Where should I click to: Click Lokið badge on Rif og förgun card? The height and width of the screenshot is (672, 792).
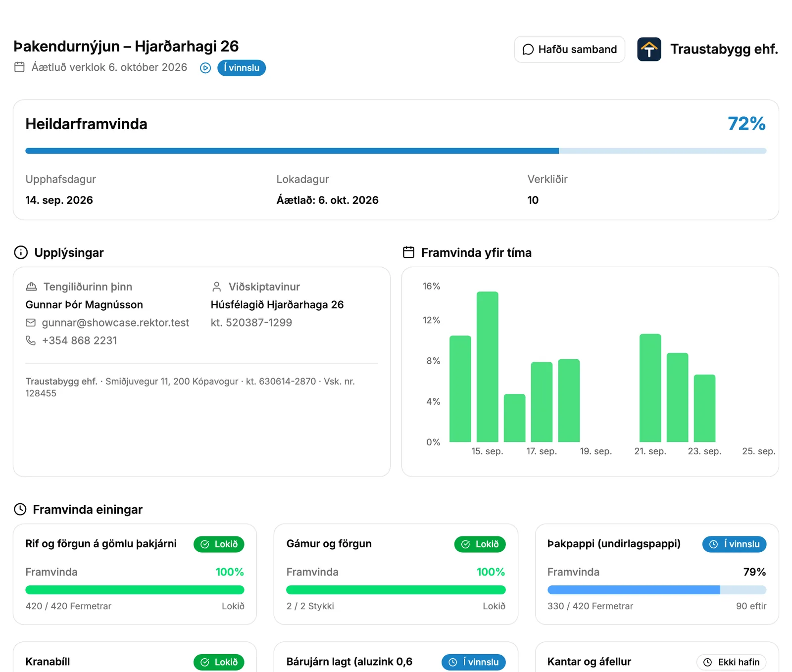pyautogui.click(x=219, y=544)
